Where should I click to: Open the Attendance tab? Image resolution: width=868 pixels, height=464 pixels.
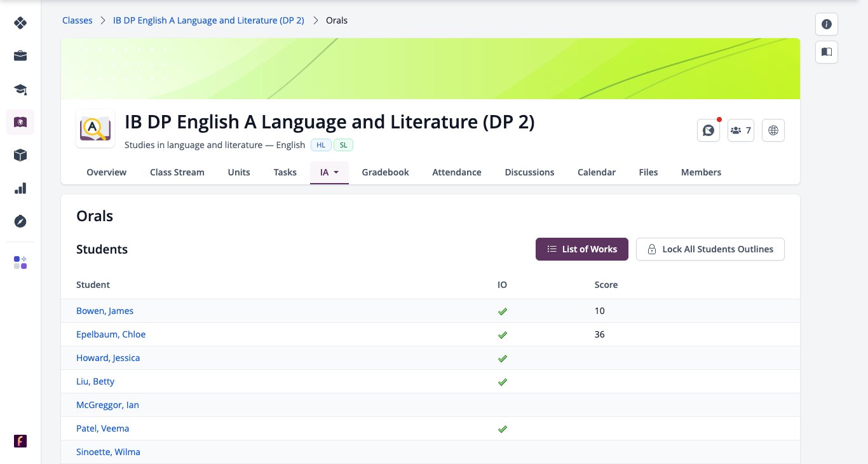[x=457, y=172]
